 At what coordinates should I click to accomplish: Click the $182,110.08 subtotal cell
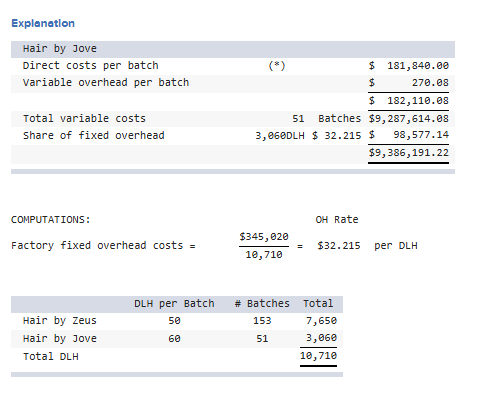[409, 101]
